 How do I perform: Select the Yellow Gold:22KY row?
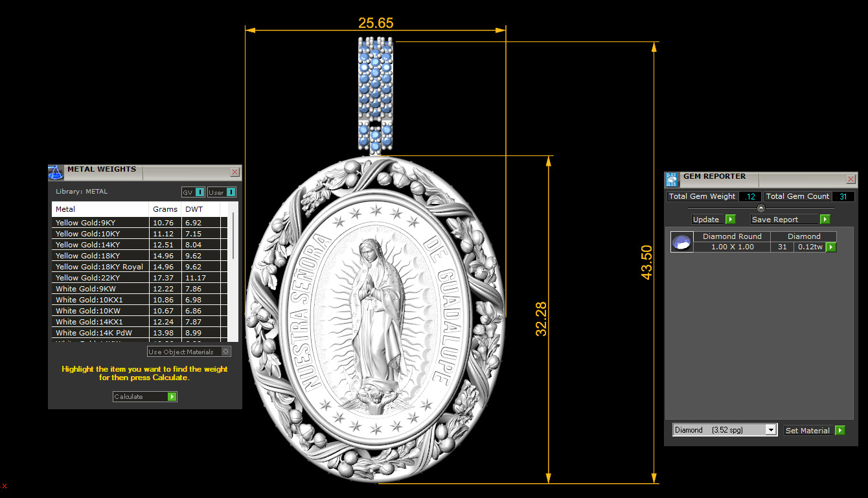click(x=139, y=278)
